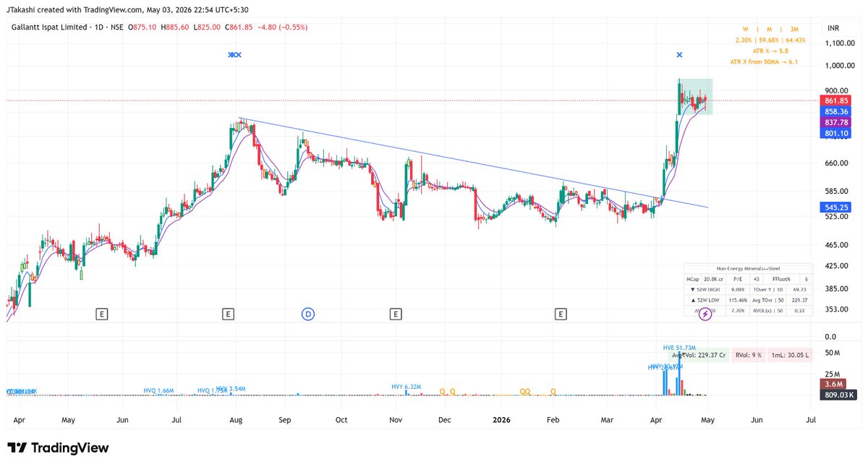Click the Dec label on time axis
The image size is (868, 467).
pos(445,419)
